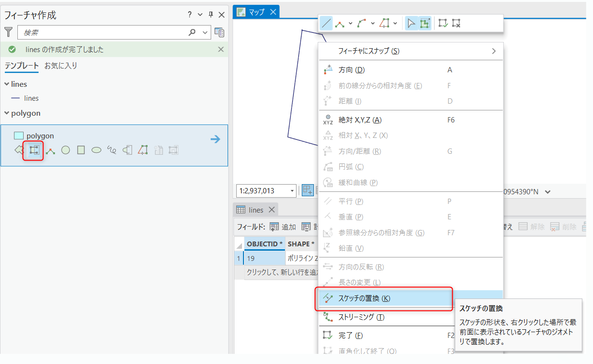
Task: Open the map scale 1:2,937,013 dropdown
Action: click(292, 191)
